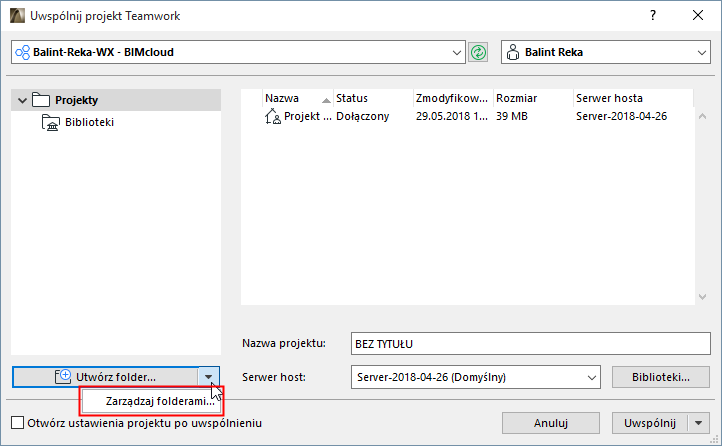
Task: Click the Biblioteki library folder icon
Action: click(x=50, y=122)
